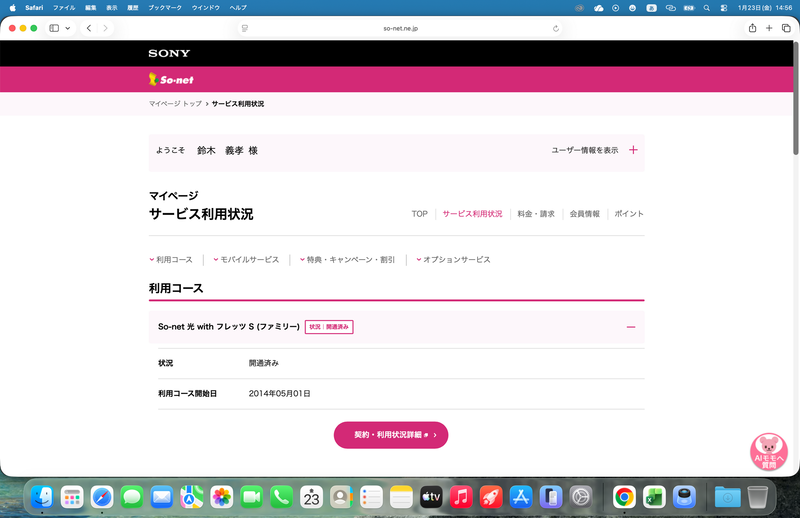Open Excel from the Dock
This screenshot has width=800, height=518.
[x=654, y=497]
